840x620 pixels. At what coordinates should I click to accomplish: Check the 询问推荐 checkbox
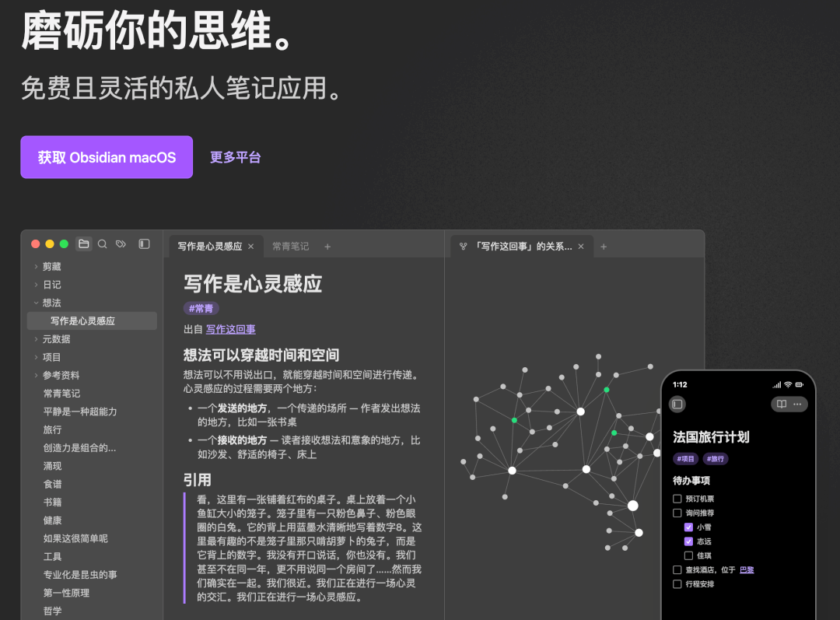coord(677,513)
